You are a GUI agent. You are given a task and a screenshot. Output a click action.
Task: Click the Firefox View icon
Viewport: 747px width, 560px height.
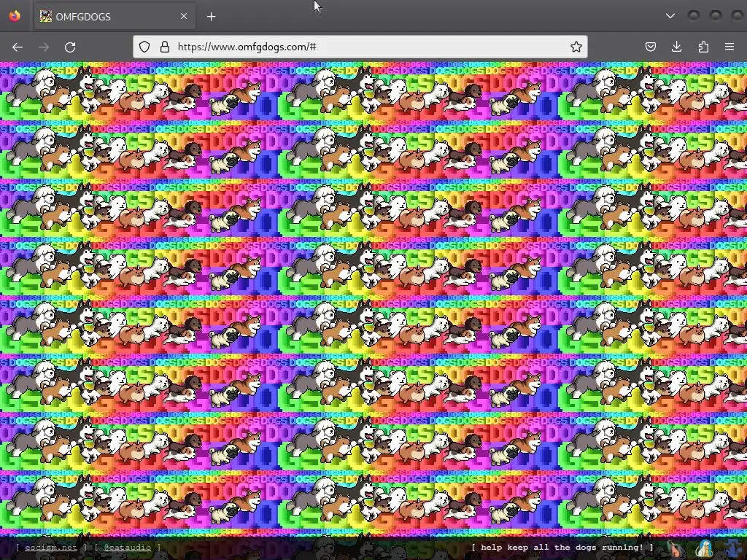tap(15, 16)
